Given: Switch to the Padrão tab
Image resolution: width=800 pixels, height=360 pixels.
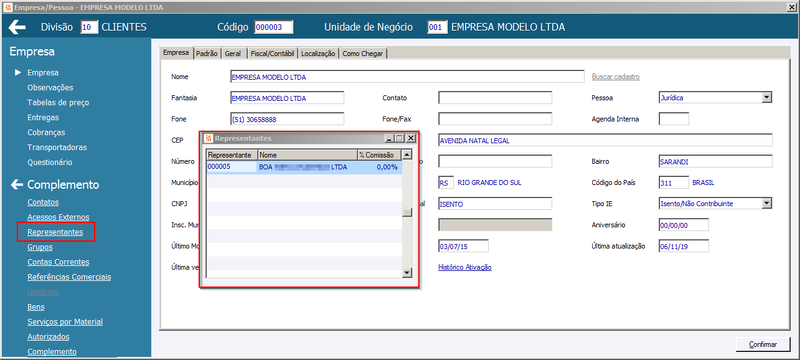Looking at the screenshot, I should 207,53.
